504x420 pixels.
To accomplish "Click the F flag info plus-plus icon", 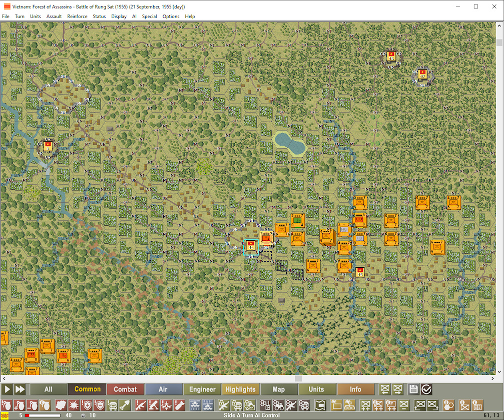I will pos(391,405).
